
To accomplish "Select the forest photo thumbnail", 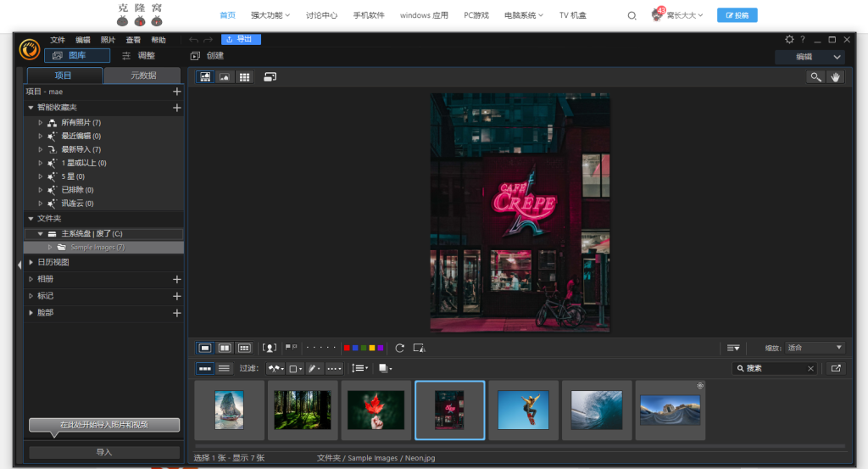I will (303, 410).
